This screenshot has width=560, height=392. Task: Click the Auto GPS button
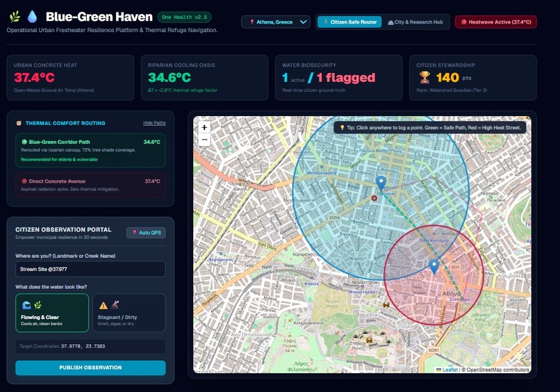tap(146, 233)
